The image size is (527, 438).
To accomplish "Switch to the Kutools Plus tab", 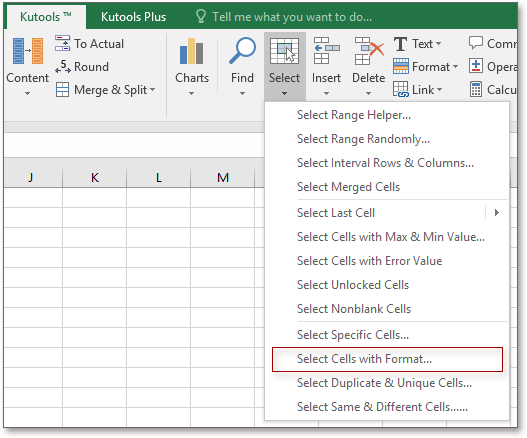I will (x=133, y=16).
